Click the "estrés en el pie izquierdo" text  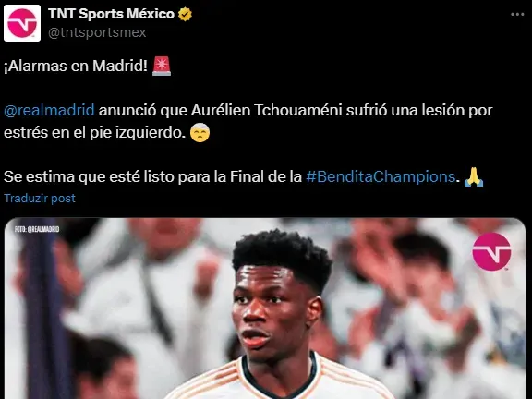tap(94, 133)
